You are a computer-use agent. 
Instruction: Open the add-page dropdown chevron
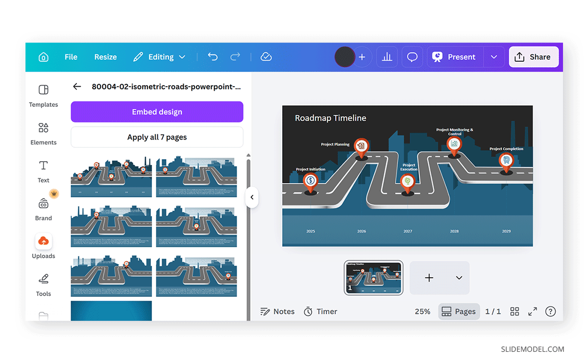pyautogui.click(x=459, y=278)
